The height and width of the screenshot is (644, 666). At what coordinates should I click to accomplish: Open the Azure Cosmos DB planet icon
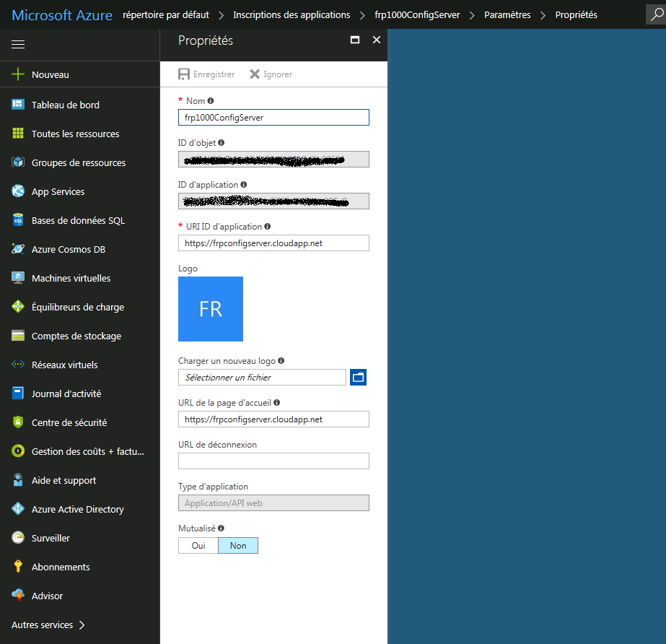coord(18,249)
